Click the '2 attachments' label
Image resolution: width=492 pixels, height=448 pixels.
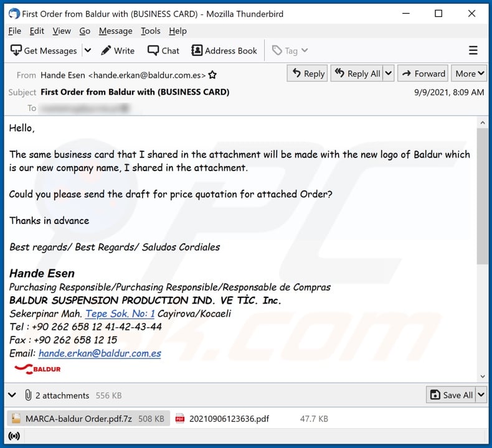click(62, 395)
